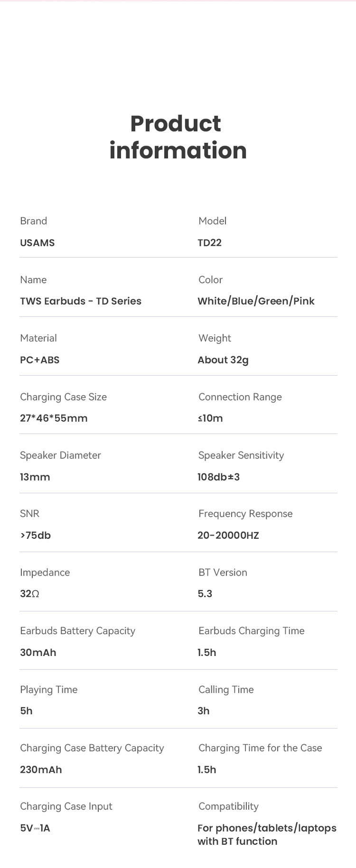Click the 5.3 BT version value
This screenshot has height=868, width=356.
point(205,594)
